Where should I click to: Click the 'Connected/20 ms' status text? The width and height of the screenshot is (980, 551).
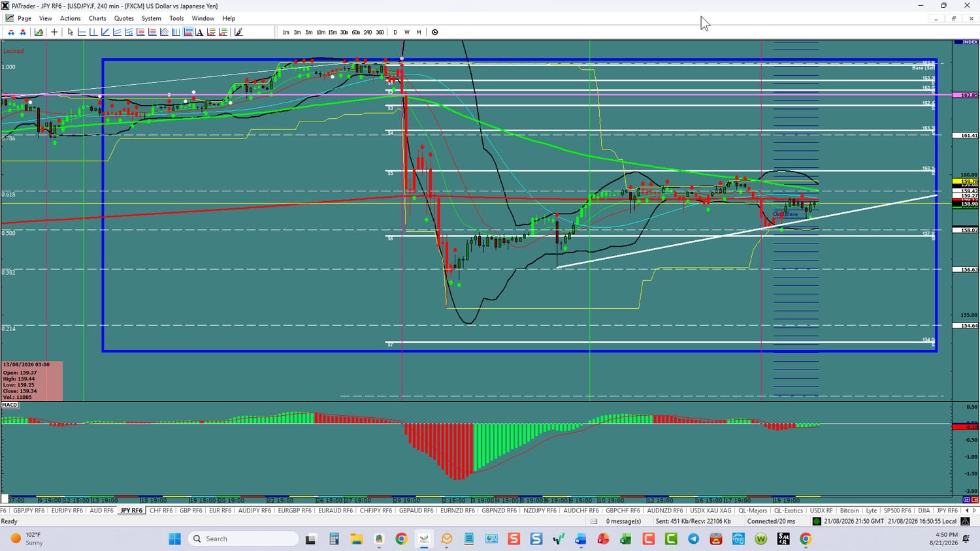coord(772,521)
